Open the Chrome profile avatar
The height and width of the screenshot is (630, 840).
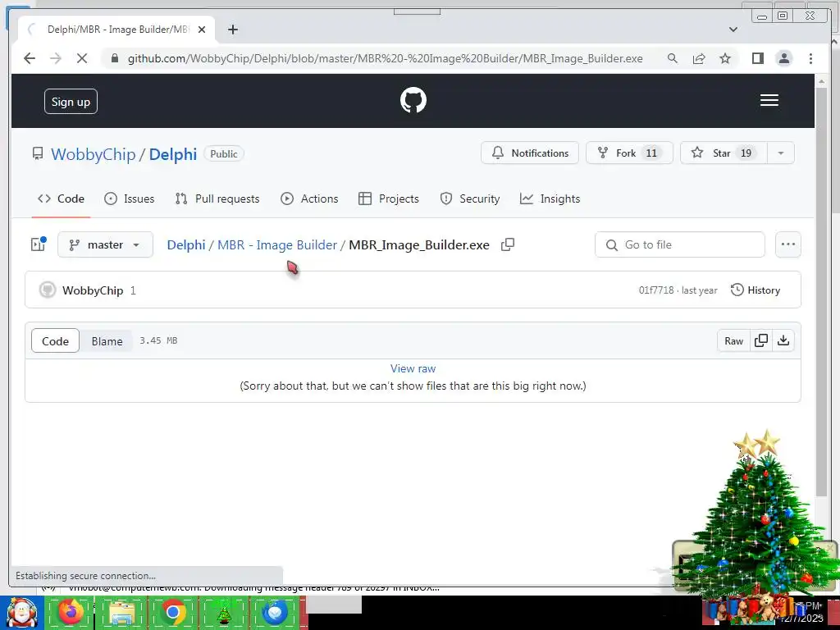[783, 58]
